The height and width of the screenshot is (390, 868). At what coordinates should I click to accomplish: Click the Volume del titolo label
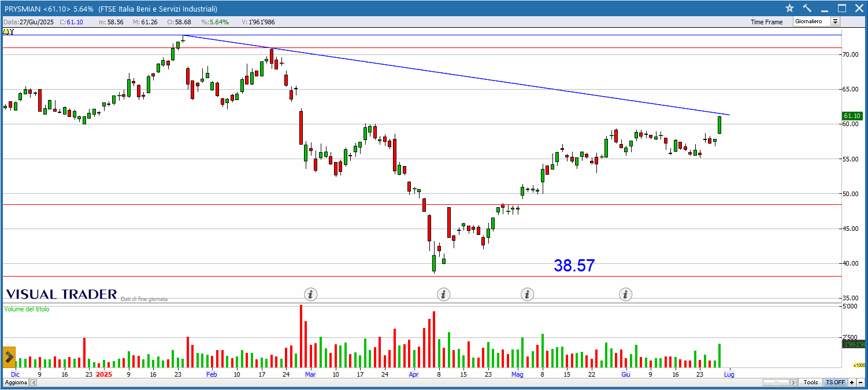click(x=27, y=309)
